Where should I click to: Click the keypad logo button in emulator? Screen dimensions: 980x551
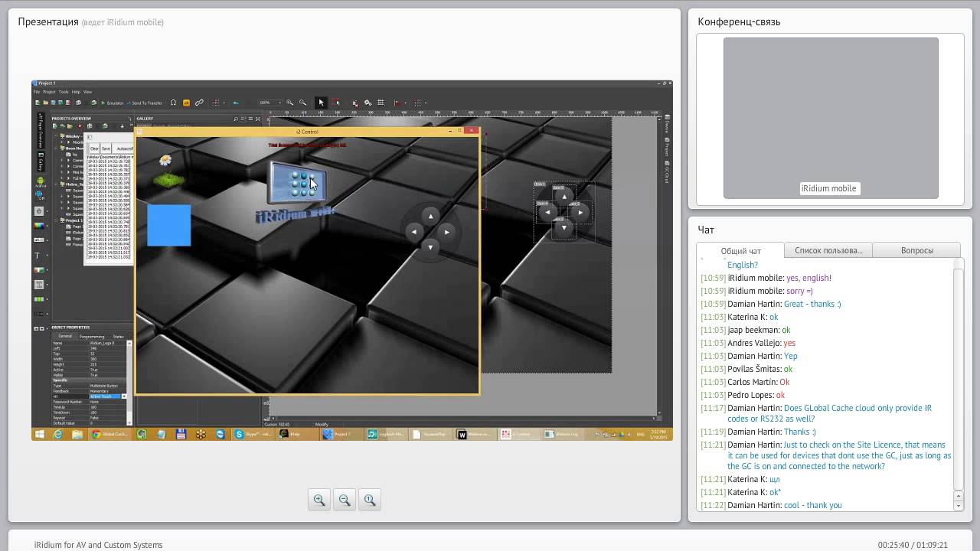coord(298,181)
